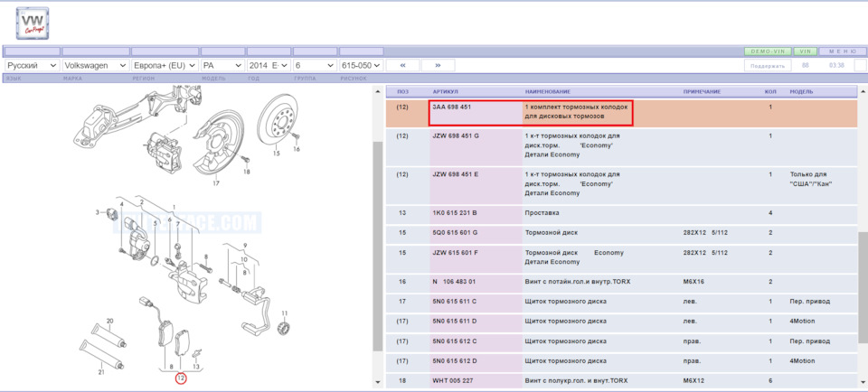Screen dimensions: 868x392
Task: Click the ПОЗ column header
Action: pos(402,91)
